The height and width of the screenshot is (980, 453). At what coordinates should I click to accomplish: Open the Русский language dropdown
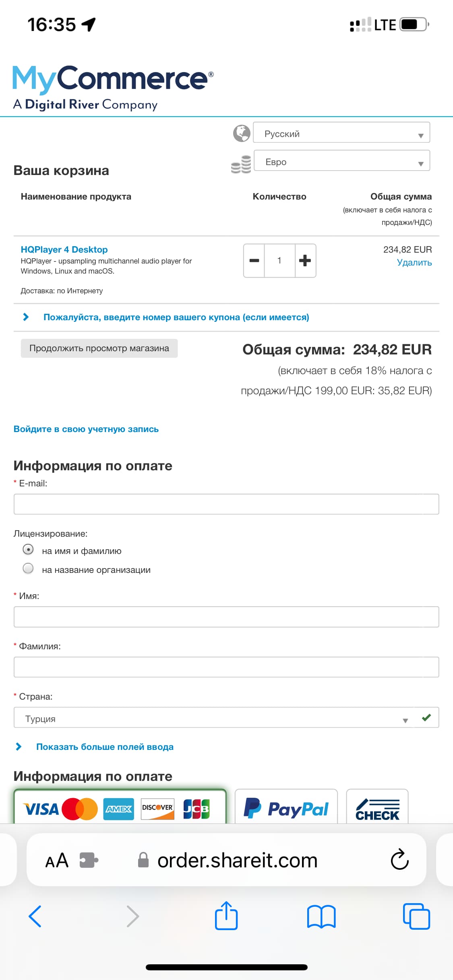[341, 132]
